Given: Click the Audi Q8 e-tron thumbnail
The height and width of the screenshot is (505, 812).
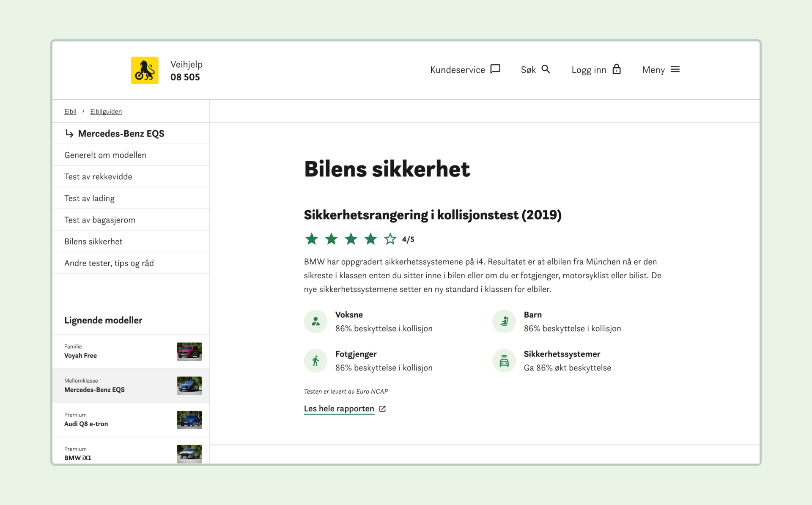Looking at the screenshot, I should [189, 420].
